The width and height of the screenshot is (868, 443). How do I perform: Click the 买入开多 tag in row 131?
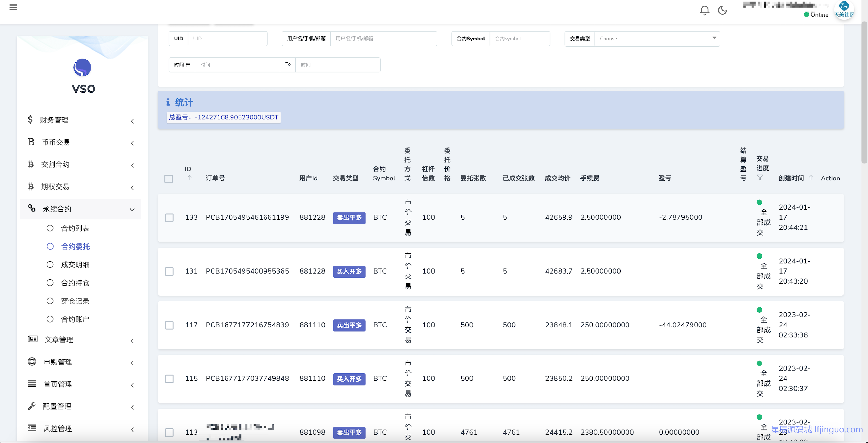pos(349,272)
